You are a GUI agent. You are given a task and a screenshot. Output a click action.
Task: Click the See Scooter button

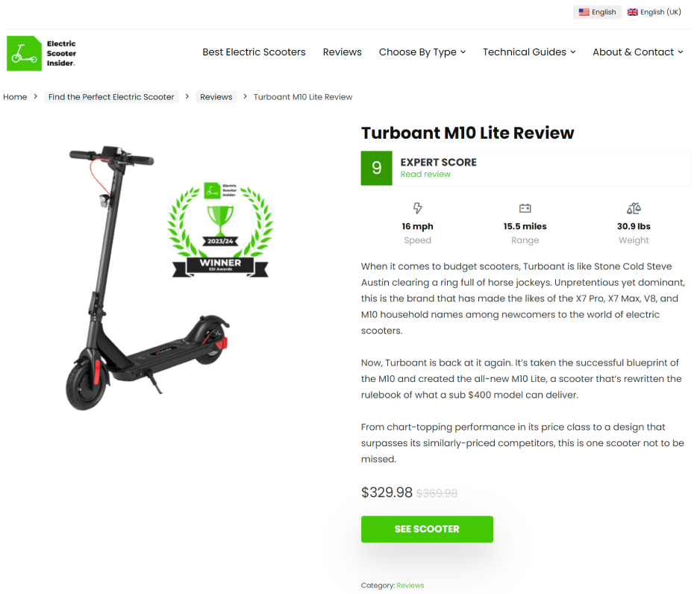427,529
